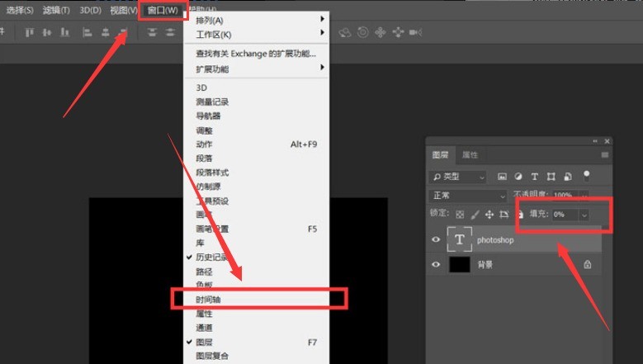This screenshot has width=643, height=364.
Task: Select the 3D rotate object mode icon
Action: 345,32
